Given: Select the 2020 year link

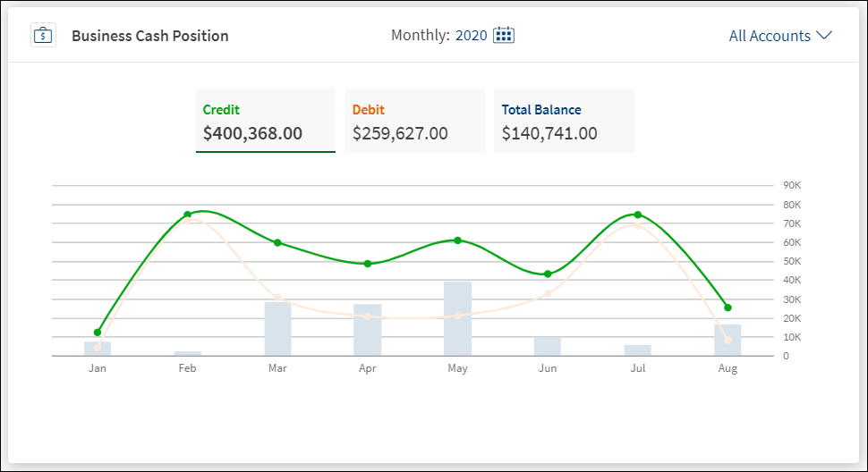Looking at the screenshot, I should [471, 36].
